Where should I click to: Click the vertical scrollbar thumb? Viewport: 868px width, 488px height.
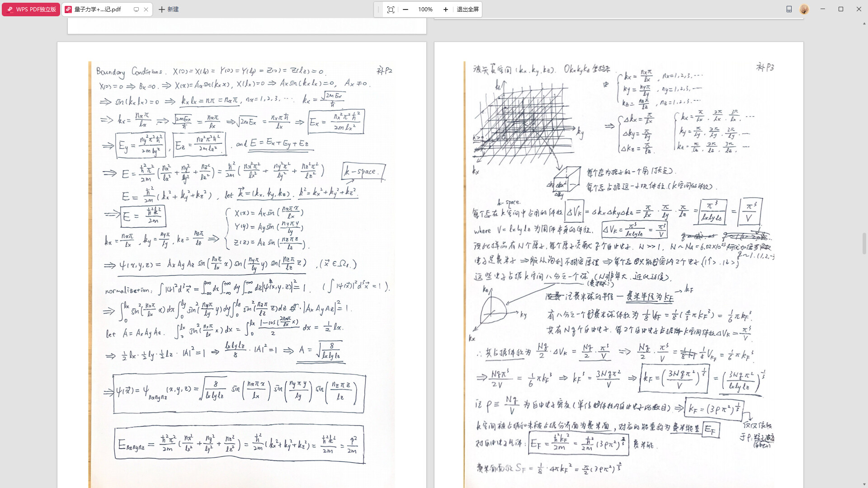point(864,243)
